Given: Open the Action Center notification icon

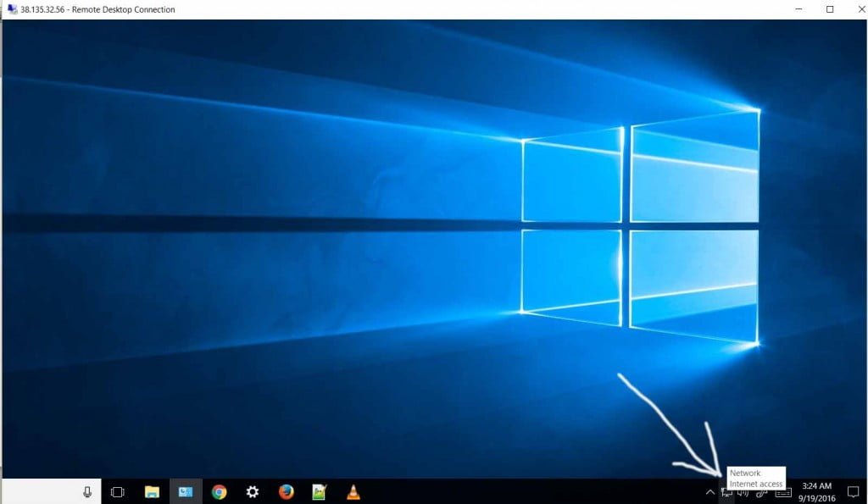Looking at the screenshot, I should 853,492.
